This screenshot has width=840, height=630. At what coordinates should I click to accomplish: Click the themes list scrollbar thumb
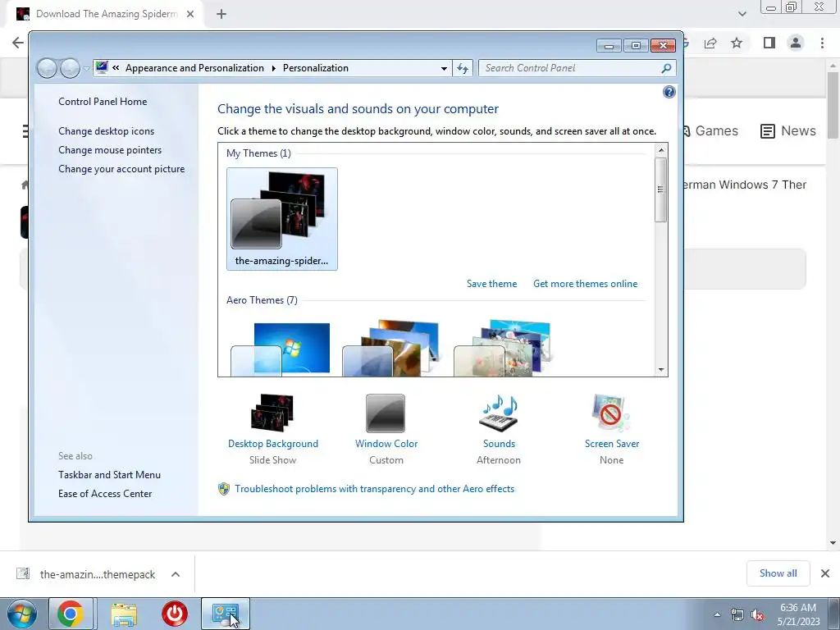[661, 189]
